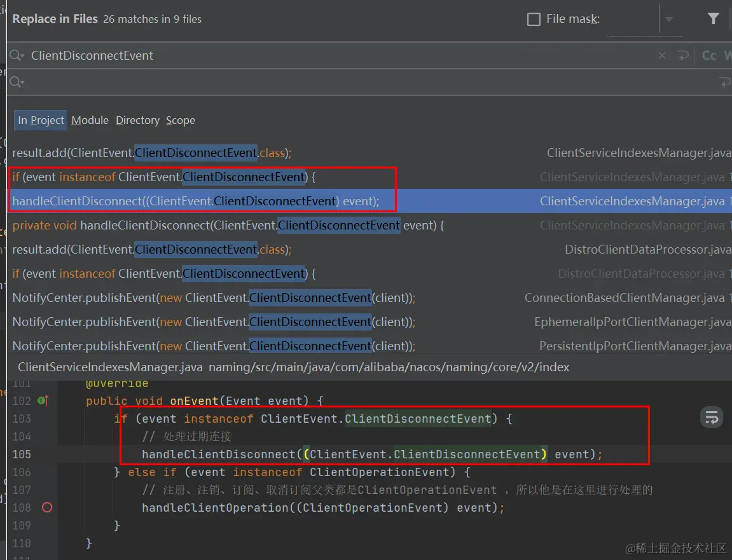732x560 pixels.
Task: Click line number 103 in preview gutter
Action: [x=22, y=419]
